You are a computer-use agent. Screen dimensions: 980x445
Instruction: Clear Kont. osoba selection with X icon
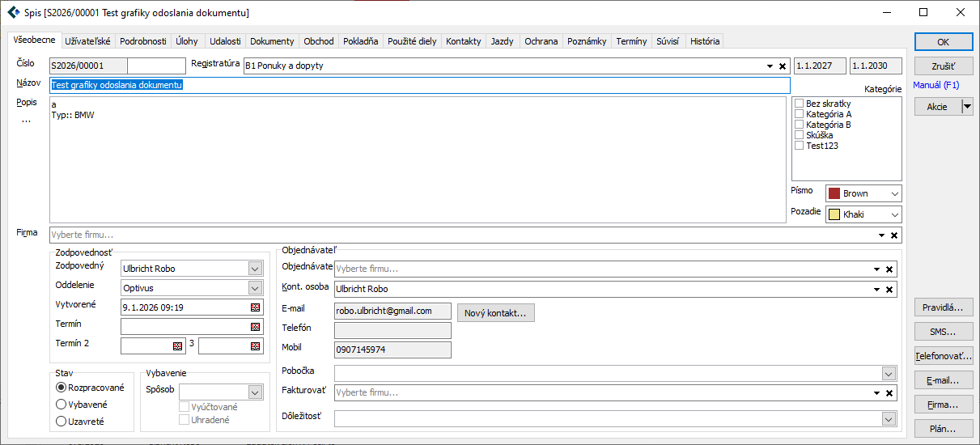(x=889, y=290)
